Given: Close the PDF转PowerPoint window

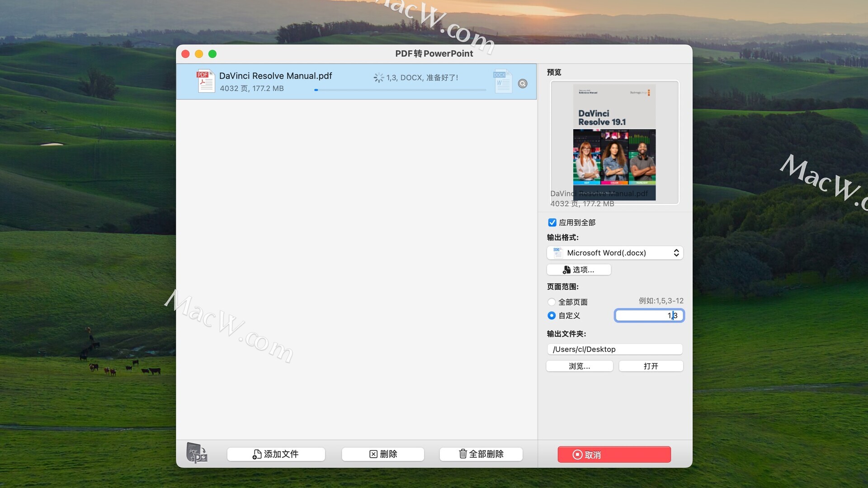Looking at the screenshot, I should (x=185, y=54).
